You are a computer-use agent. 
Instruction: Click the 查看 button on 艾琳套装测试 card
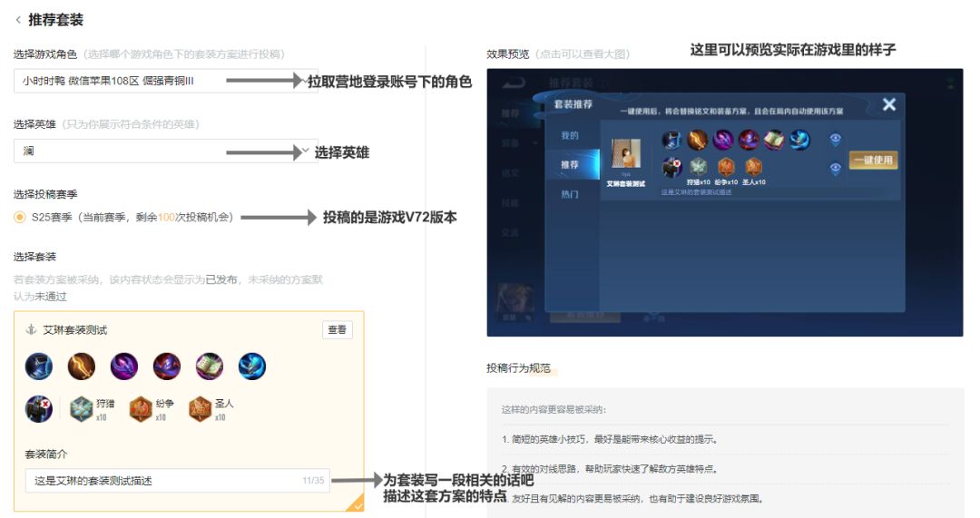pyautogui.click(x=337, y=330)
